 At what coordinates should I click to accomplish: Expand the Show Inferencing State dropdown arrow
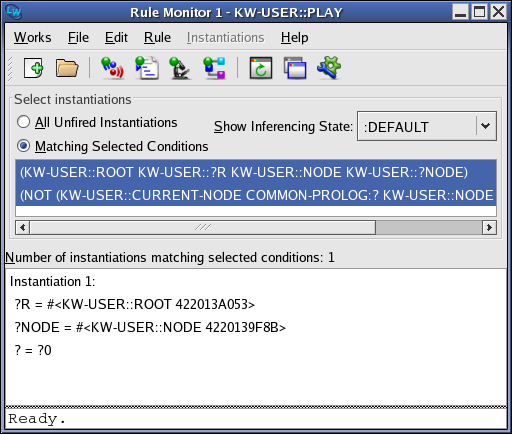coord(486,126)
